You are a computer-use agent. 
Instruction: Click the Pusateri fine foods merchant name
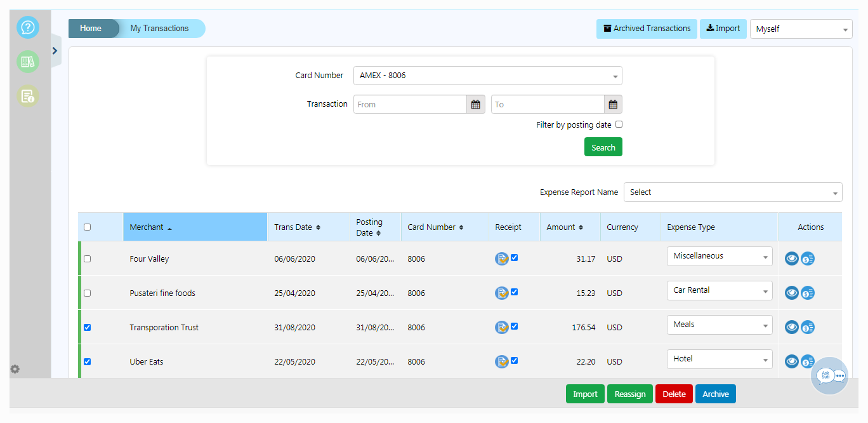[162, 293]
